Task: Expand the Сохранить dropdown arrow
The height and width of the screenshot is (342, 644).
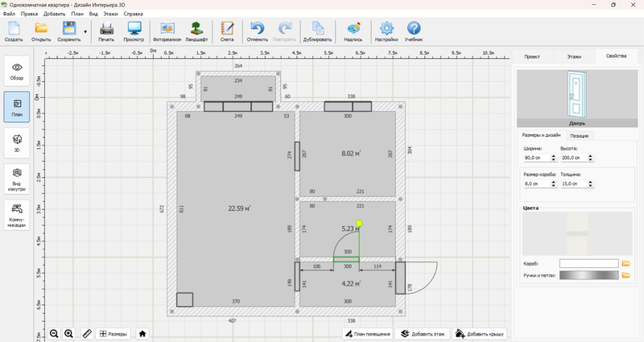Action: coord(85,32)
